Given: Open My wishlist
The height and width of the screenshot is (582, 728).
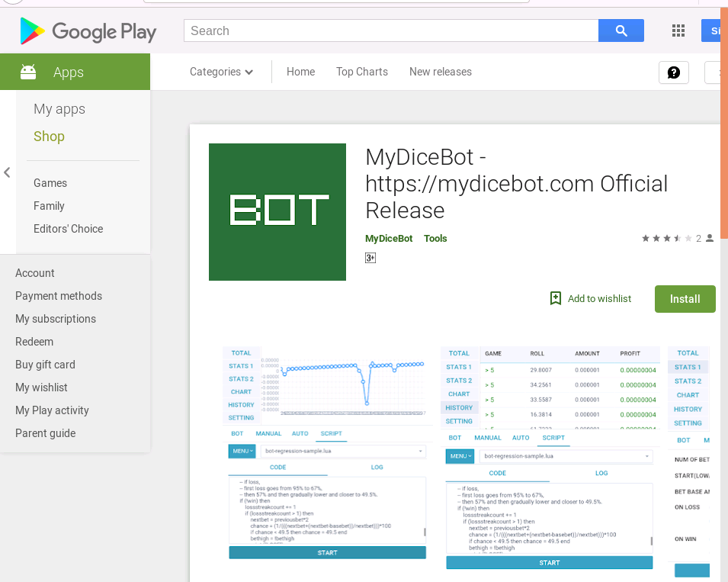Looking at the screenshot, I should 41,387.
